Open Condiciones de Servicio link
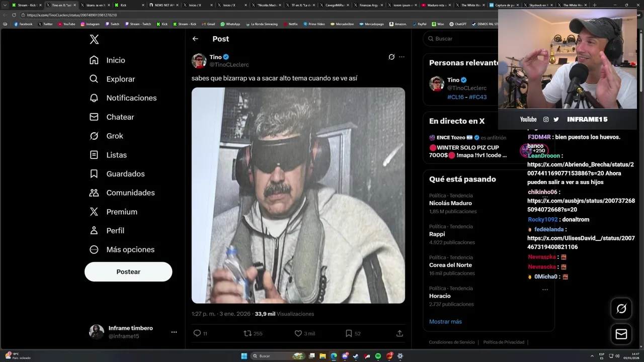This screenshot has width=644, height=362. tap(452, 342)
